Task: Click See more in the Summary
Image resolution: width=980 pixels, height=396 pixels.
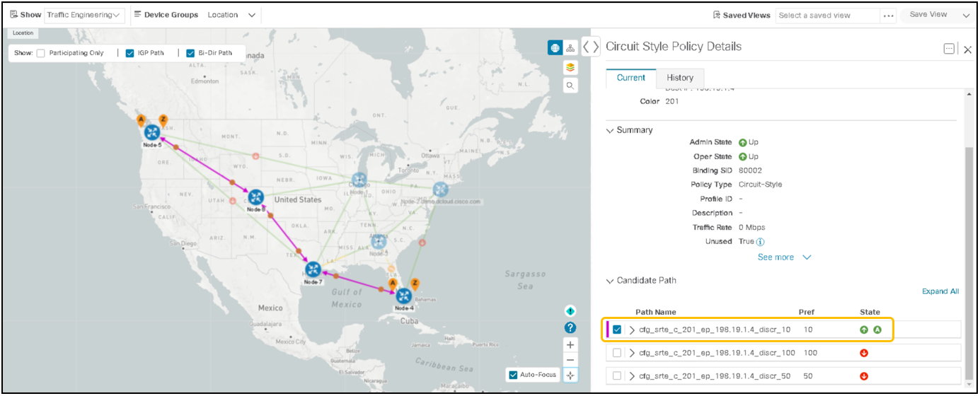Action: [x=783, y=257]
